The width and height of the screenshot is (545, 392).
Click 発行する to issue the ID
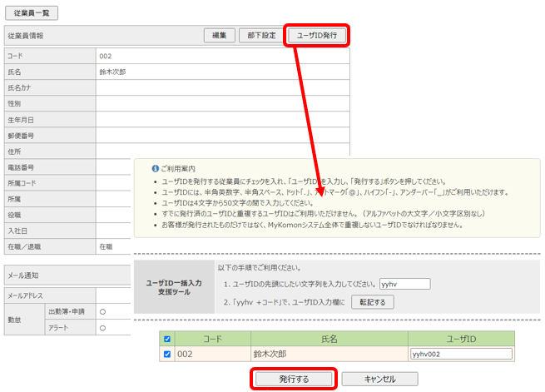click(x=293, y=379)
